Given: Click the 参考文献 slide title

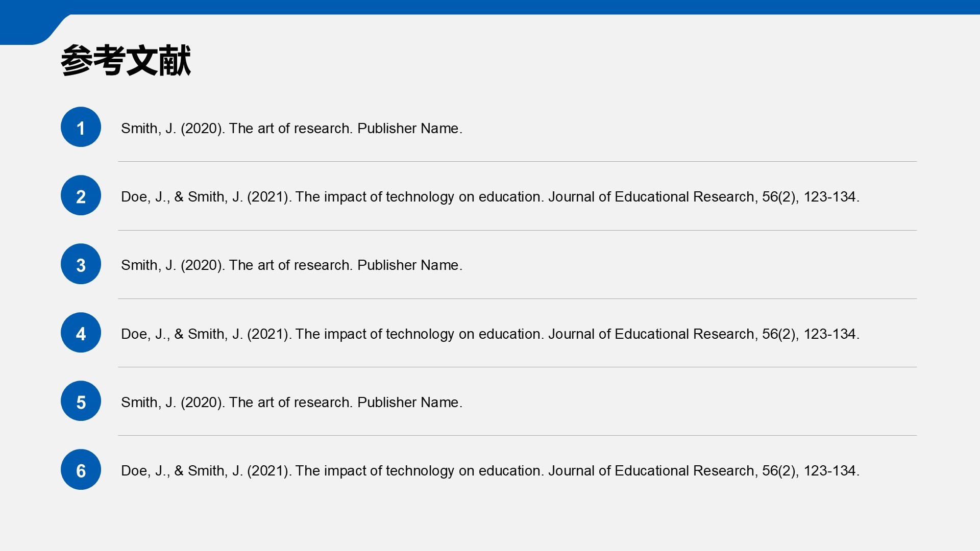Looking at the screenshot, I should [126, 61].
